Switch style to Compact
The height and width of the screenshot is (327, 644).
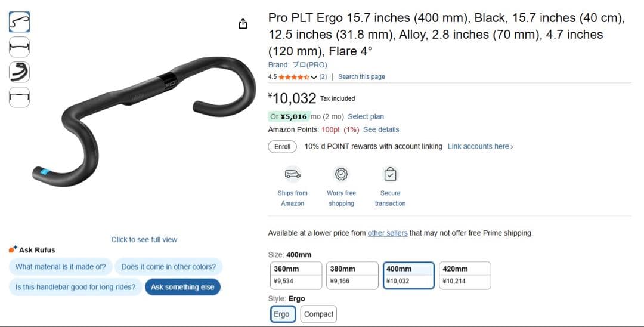[318, 314]
